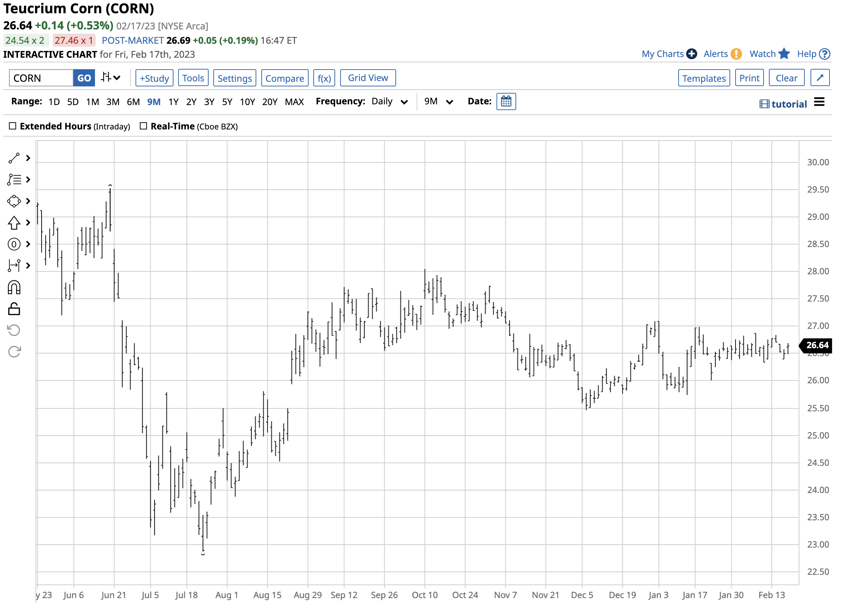Open the +Study button
The image size is (851, 616).
(x=154, y=78)
